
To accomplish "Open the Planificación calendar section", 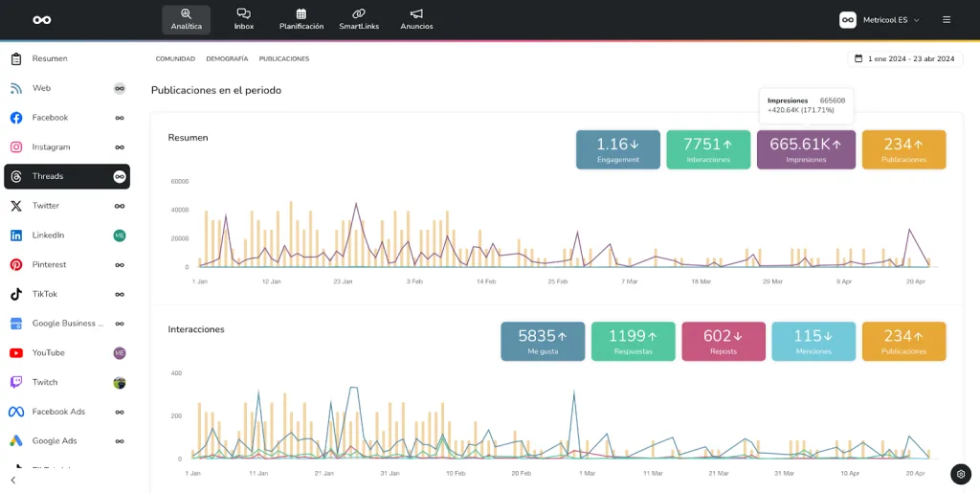I will [301, 19].
